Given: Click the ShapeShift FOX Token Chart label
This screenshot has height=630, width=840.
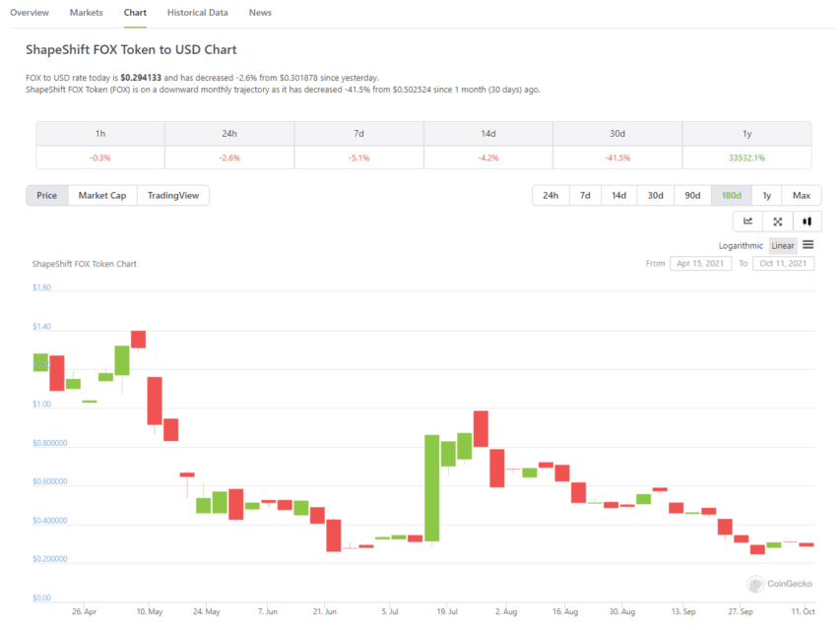Looking at the screenshot, I should click(84, 264).
